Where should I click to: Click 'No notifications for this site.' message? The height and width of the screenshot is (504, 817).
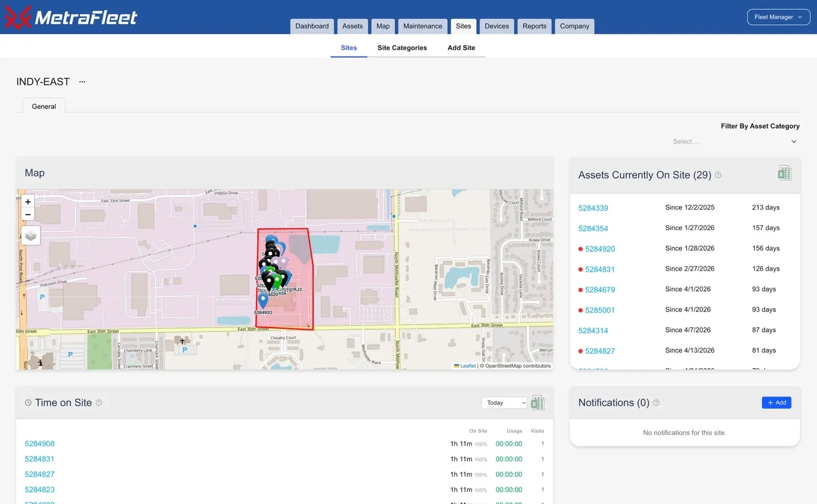(684, 433)
